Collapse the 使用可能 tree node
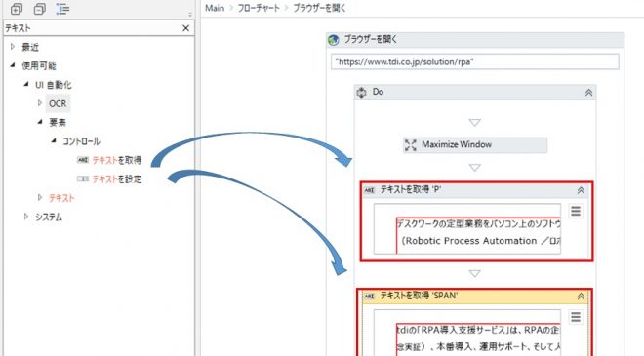Screen dimensions: 644x356 click(13, 65)
